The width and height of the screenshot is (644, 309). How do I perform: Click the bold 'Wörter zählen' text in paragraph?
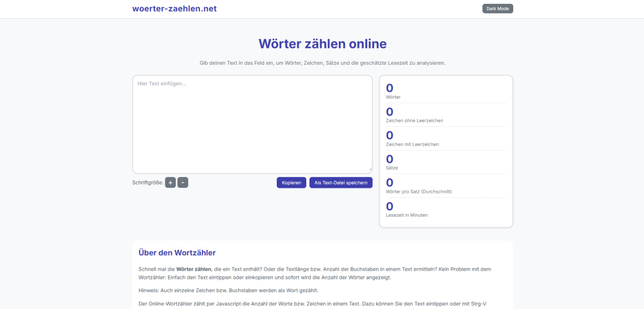[x=194, y=269]
